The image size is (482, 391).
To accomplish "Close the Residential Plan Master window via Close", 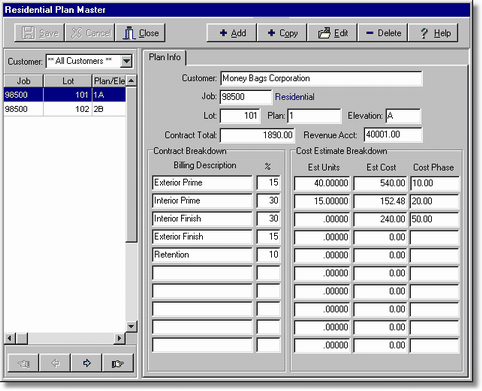I will point(140,33).
